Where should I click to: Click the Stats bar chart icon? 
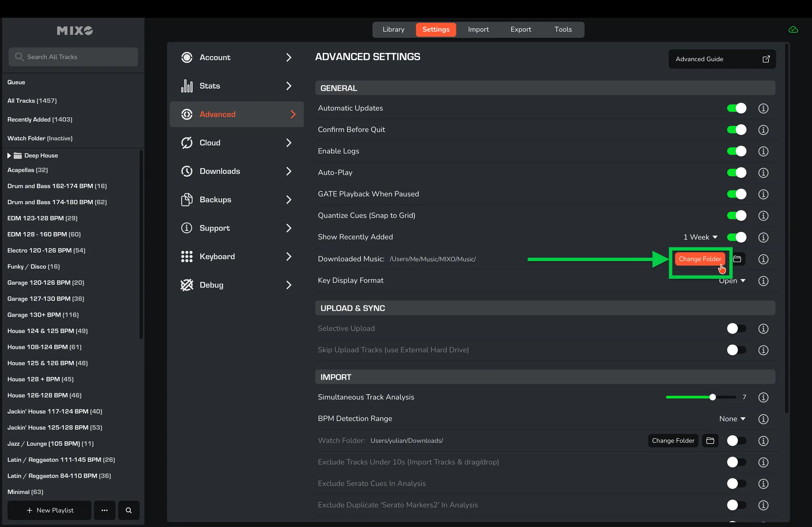[x=187, y=86]
